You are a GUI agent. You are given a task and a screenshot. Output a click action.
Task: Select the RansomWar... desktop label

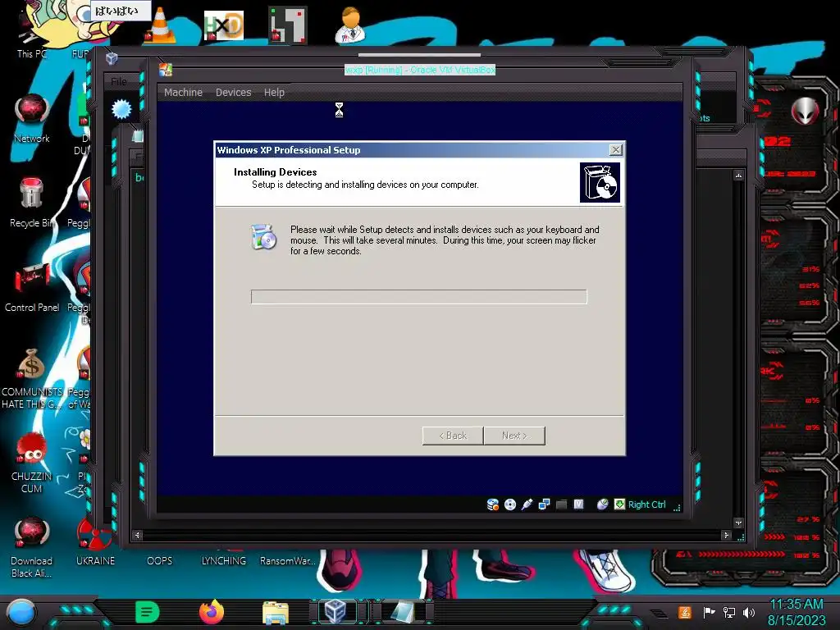(x=288, y=561)
